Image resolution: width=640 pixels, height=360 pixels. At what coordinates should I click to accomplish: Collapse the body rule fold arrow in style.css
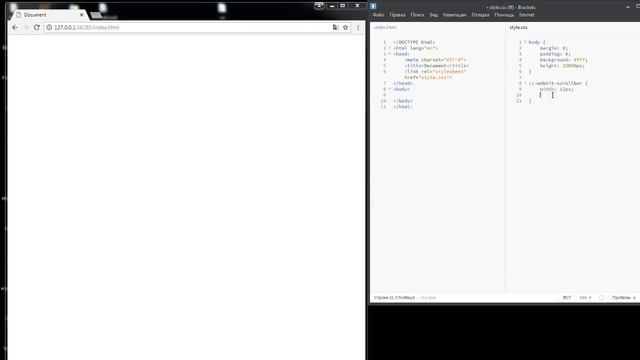tap(525, 42)
